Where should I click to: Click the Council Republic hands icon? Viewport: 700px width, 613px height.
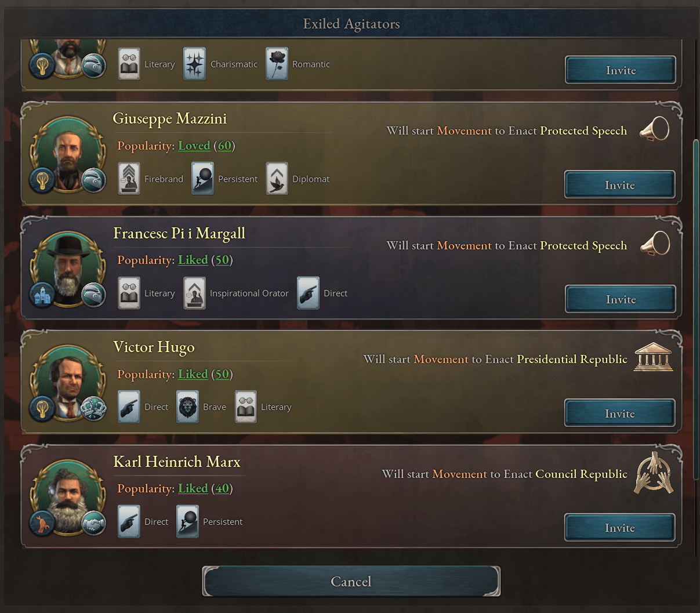654,473
